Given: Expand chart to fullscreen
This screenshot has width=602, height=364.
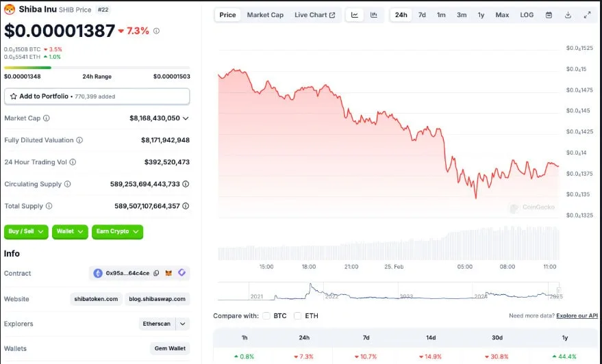Looking at the screenshot, I should pos(587,15).
